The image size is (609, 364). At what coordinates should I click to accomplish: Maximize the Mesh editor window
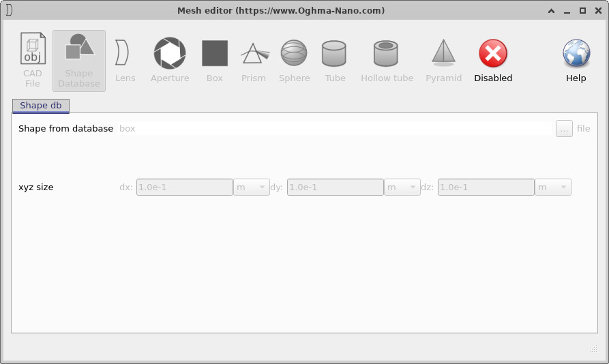pyautogui.click(x=582, y=11)
